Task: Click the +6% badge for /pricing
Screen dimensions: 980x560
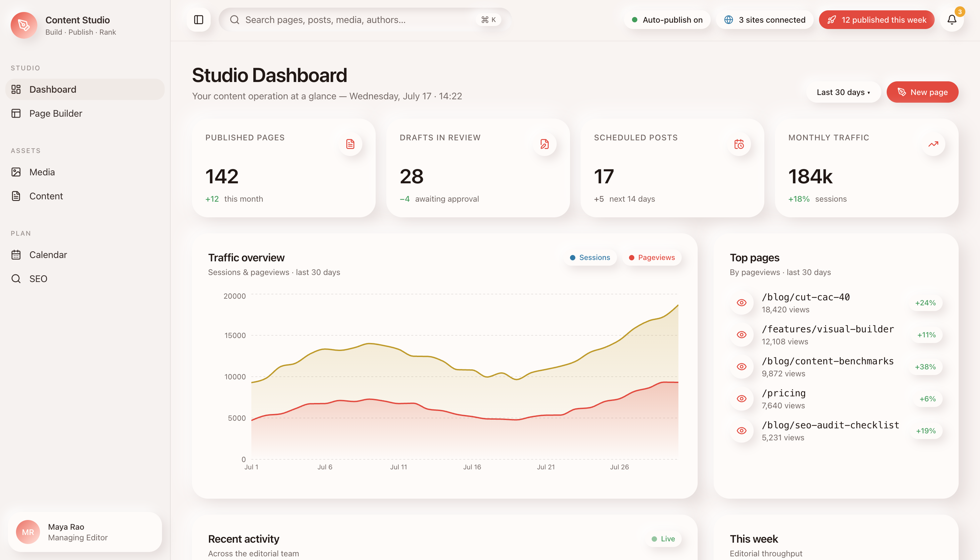Action: 928,398
